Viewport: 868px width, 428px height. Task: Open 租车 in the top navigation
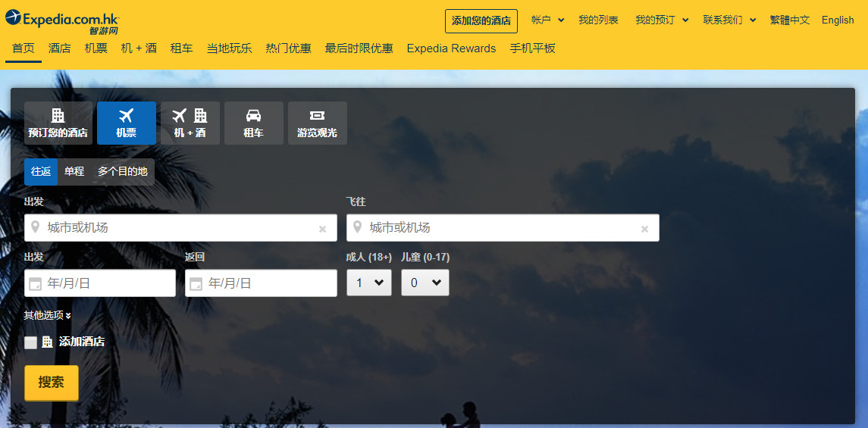182,48
